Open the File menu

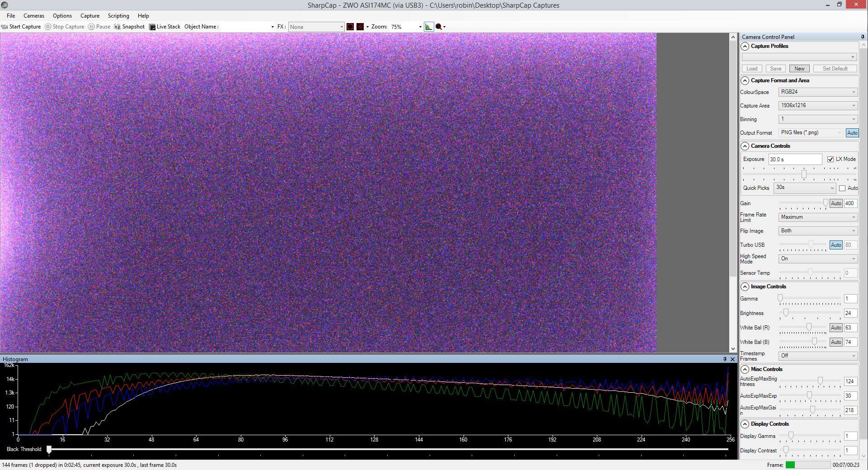(11, 16)
